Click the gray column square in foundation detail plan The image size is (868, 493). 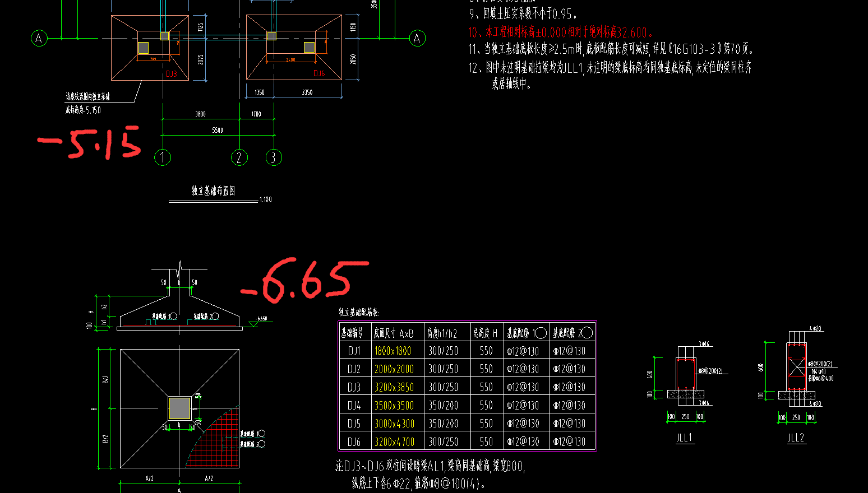[x=179, y=408]
